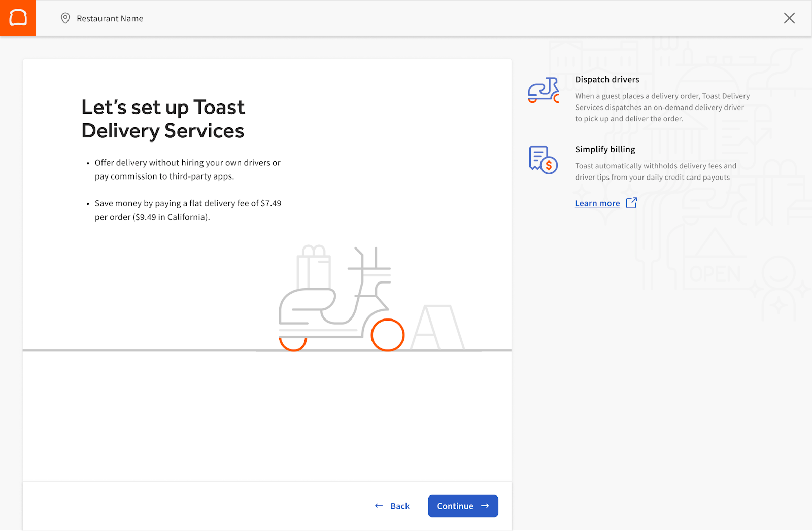This screenshot has height=531, width=812.
Task: Click the orange front wheel of the scooter
Action: [x=387, y=335]
